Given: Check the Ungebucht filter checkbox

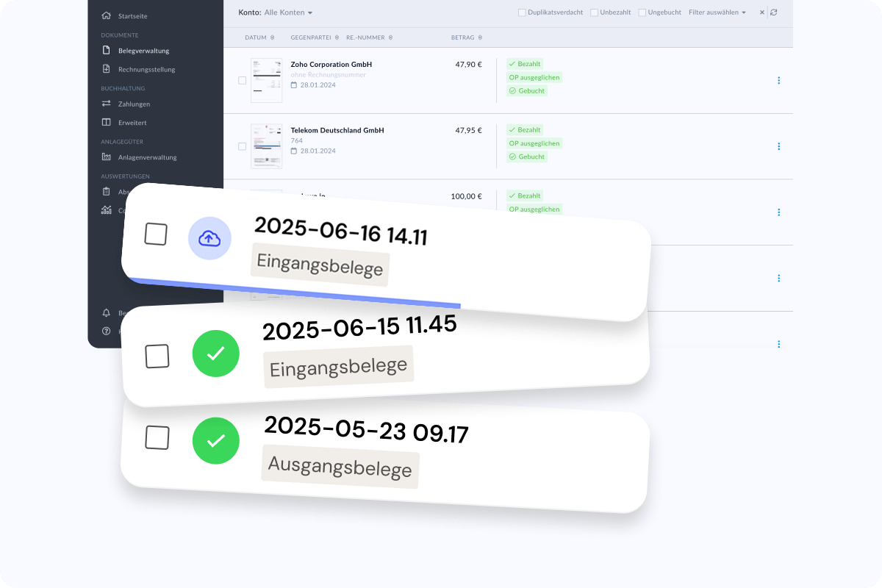Looking at the screenshot, I should click(x=642, y=12).
